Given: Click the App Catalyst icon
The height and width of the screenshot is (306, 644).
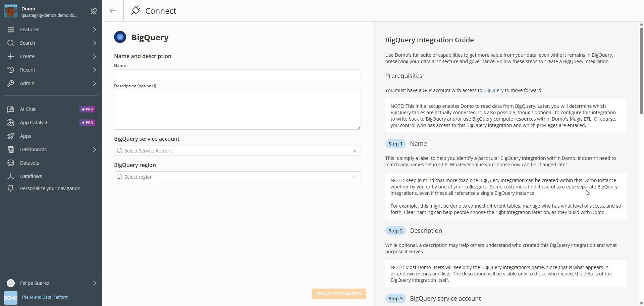Looking at the screenshot, I should tap(11, 123).
